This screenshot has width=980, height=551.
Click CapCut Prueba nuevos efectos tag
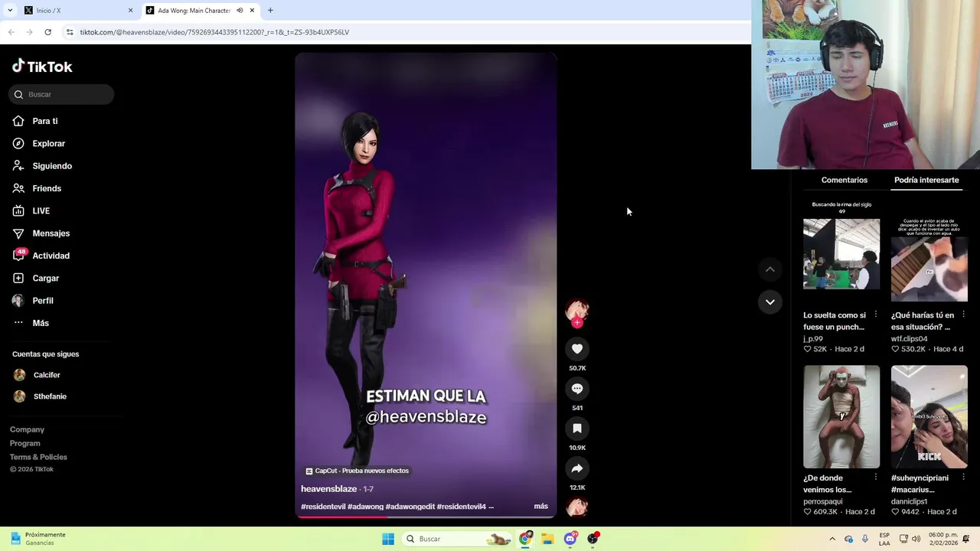pos(357,471)
